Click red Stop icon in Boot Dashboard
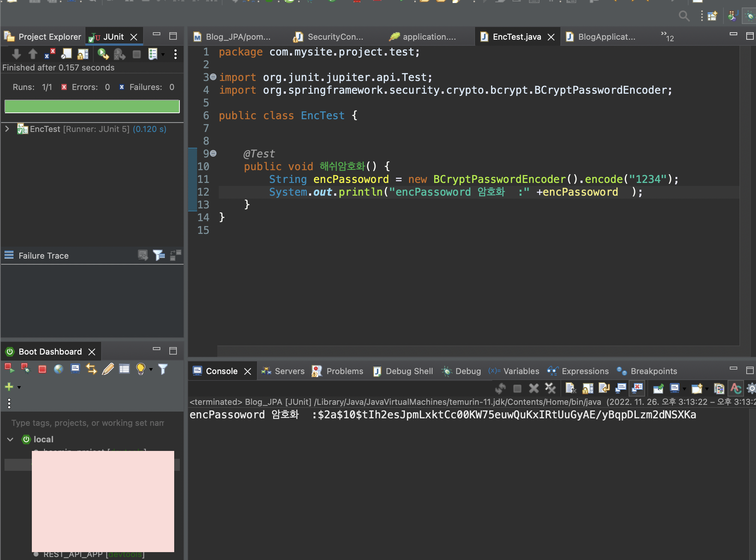Viewport: 756px width, 560px height. (x=42, y=369)
